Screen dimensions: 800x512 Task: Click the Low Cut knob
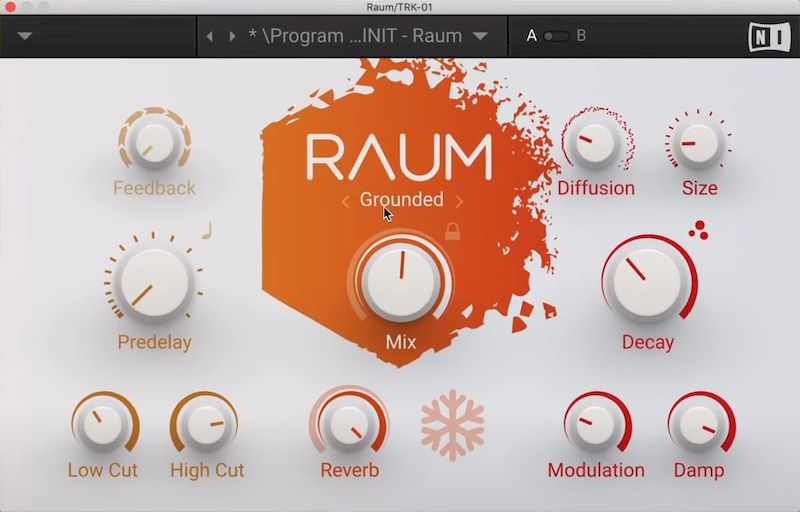click(104, 423)
